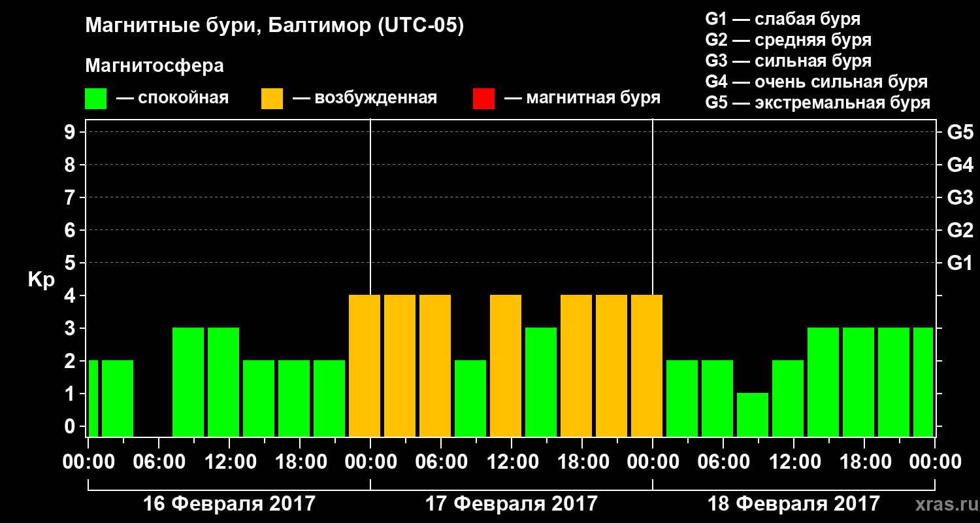Click the 'G3' label on the right axis
980x523 pixels.
(x=960, y=197)
